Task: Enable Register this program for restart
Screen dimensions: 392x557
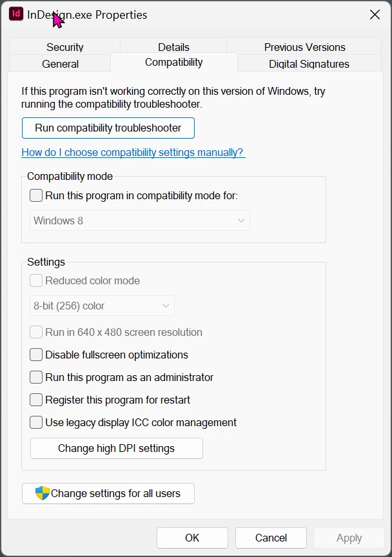Action: [x=36, y=400]
